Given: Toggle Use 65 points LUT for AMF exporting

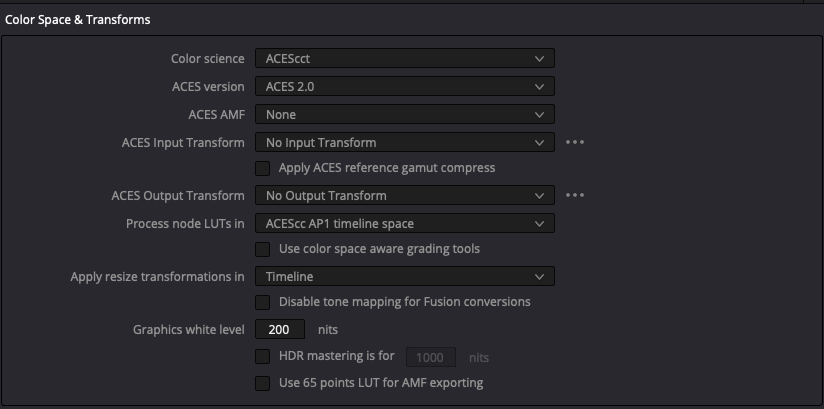Looking at the screenshot, I should coord(263,383).
